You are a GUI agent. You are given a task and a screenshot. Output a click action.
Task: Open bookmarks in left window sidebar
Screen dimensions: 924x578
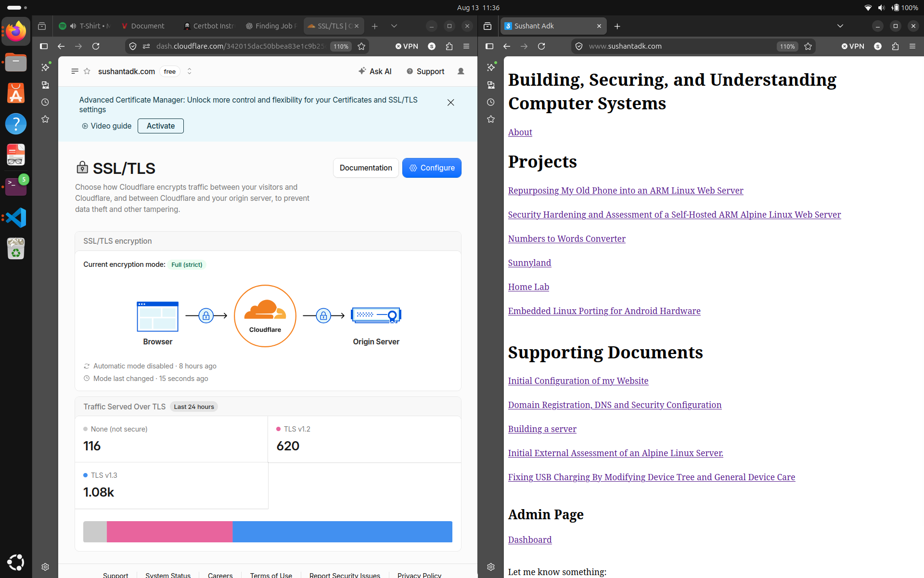click(x=45, y=119)
